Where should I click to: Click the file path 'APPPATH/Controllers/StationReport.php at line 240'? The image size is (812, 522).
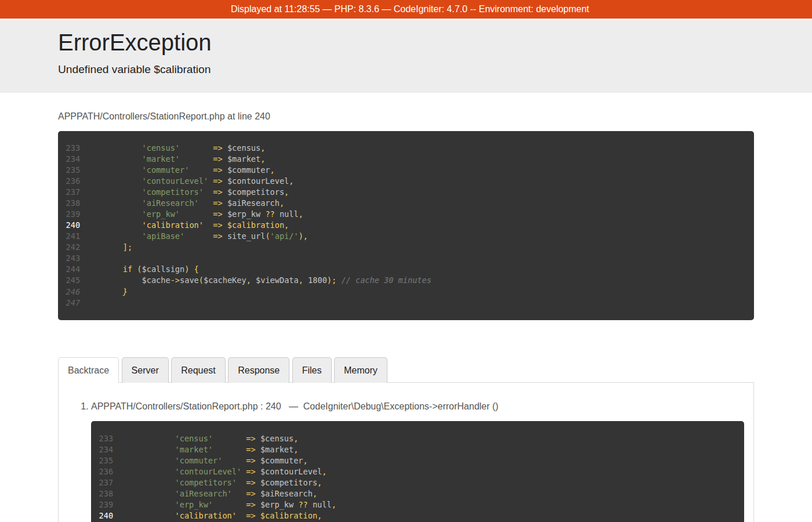tap(164, 117)
